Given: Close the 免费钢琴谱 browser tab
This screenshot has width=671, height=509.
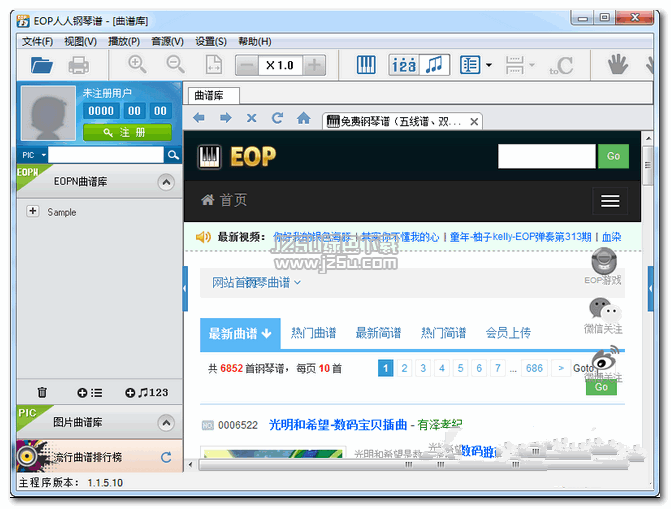Looking at the screenshot, I should coord(474,122).
